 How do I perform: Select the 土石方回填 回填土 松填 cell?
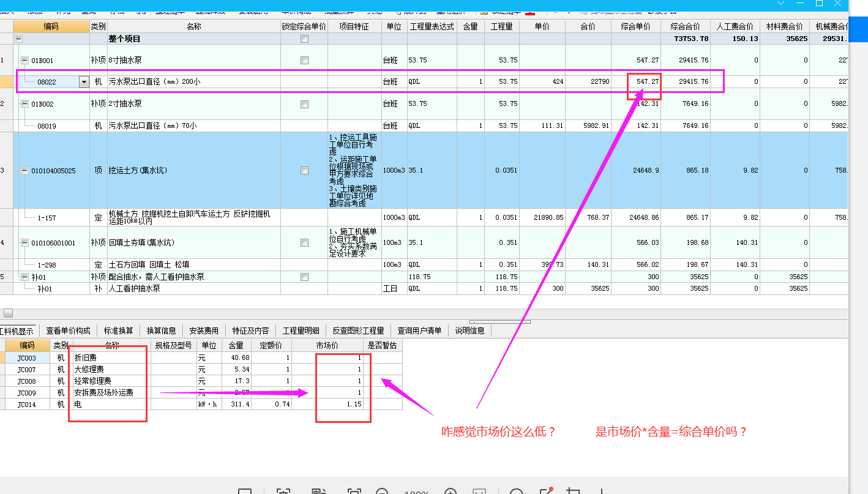pyautogui.click(x=194, y=265)
